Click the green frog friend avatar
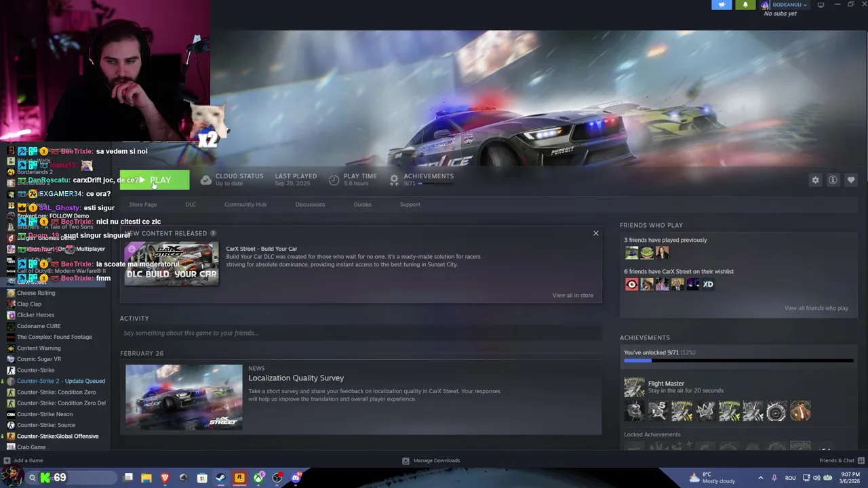Viewport: 868px width, 488px height. point(647,253)
